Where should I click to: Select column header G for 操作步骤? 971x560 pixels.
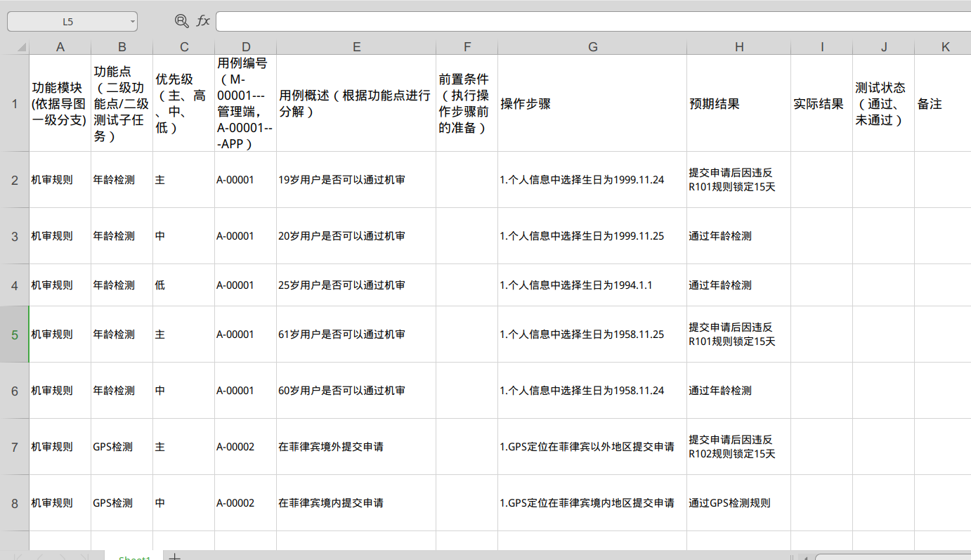coord(592,46)
